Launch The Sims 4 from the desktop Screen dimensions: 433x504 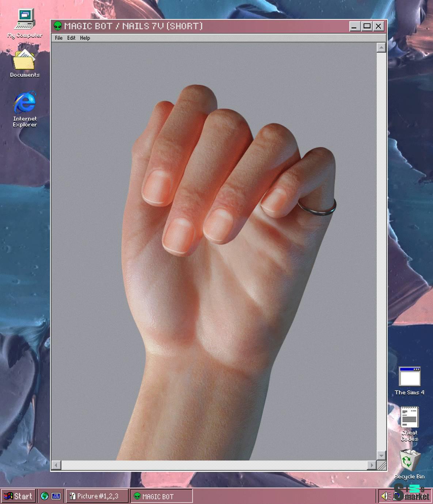coord(410,376)
